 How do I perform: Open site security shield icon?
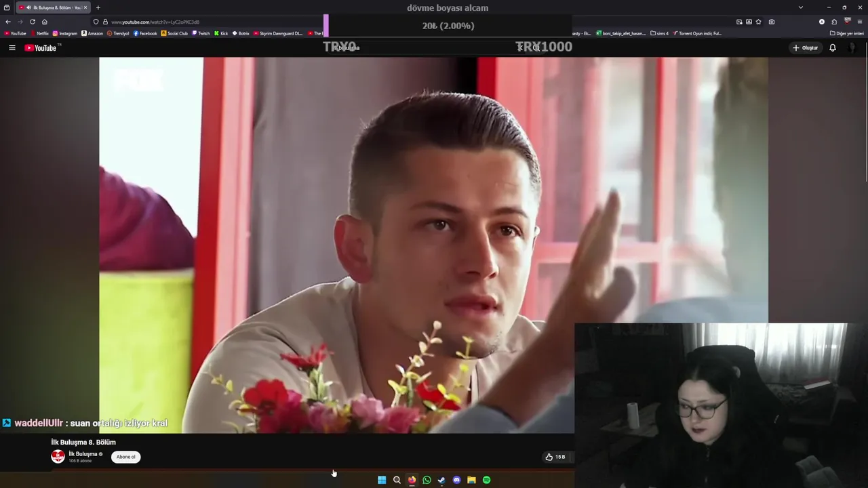click(96, 22)
